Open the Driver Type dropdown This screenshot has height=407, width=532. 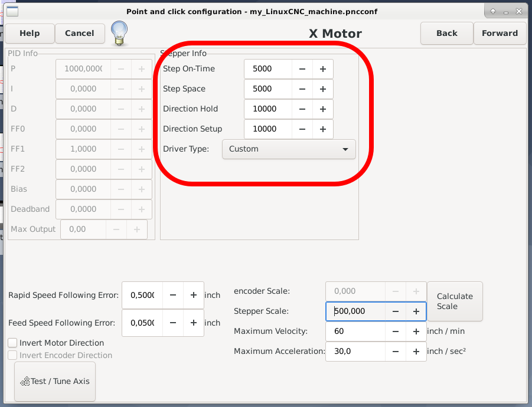[x=289, y=149]
